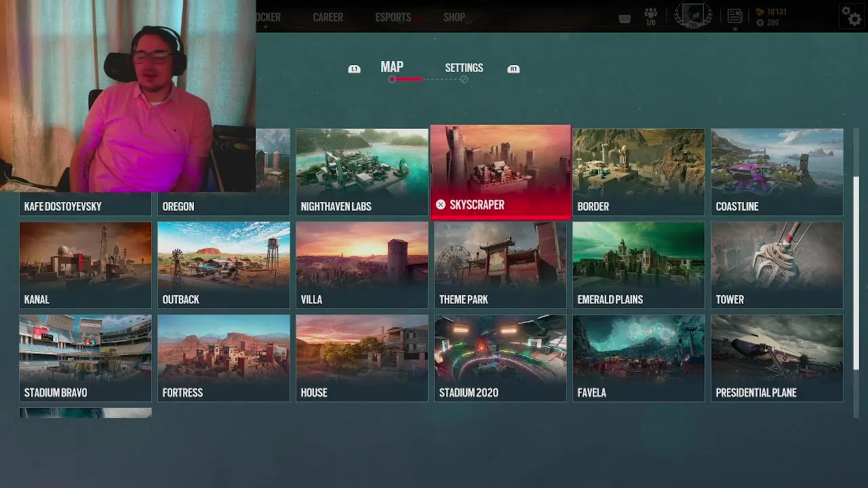868x488 pixels.
Task: Select the House map thumbnail
Action: coord(362,358)
